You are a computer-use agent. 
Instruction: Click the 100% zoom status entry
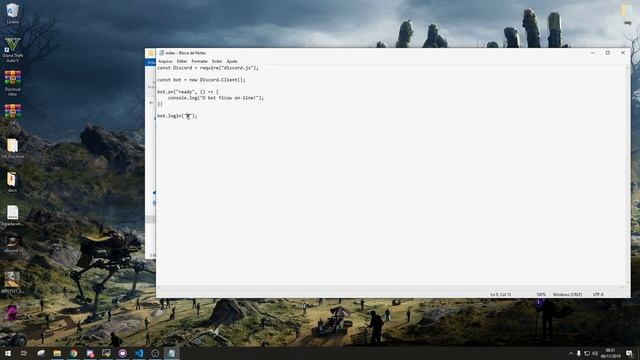click(x=541, y=294)
